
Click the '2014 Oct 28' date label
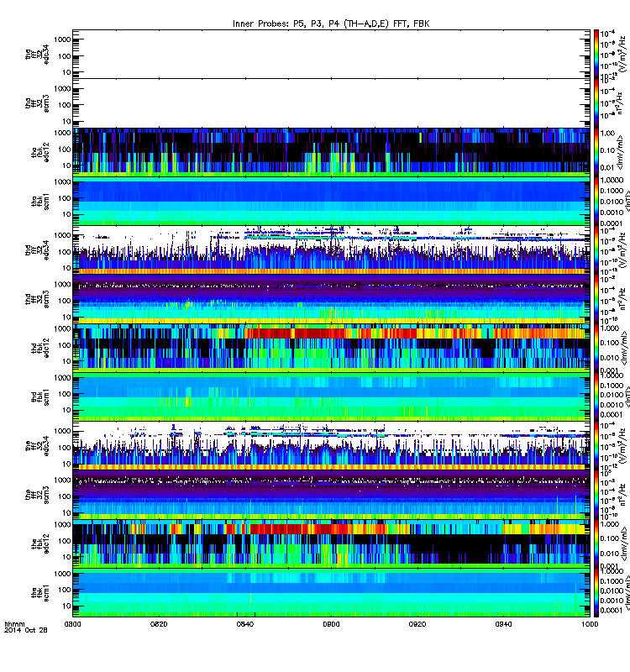pos(26,630)
